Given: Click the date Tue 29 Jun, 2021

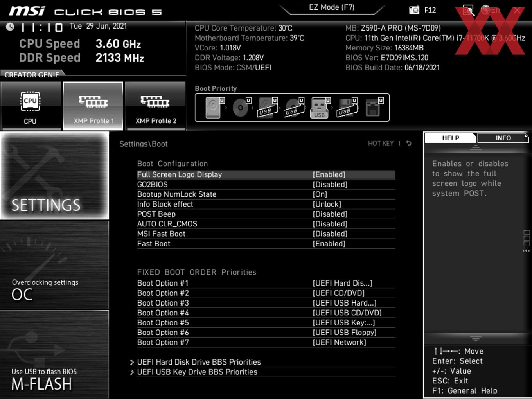Looking at the screenshot, I should [x=98, y=26].
